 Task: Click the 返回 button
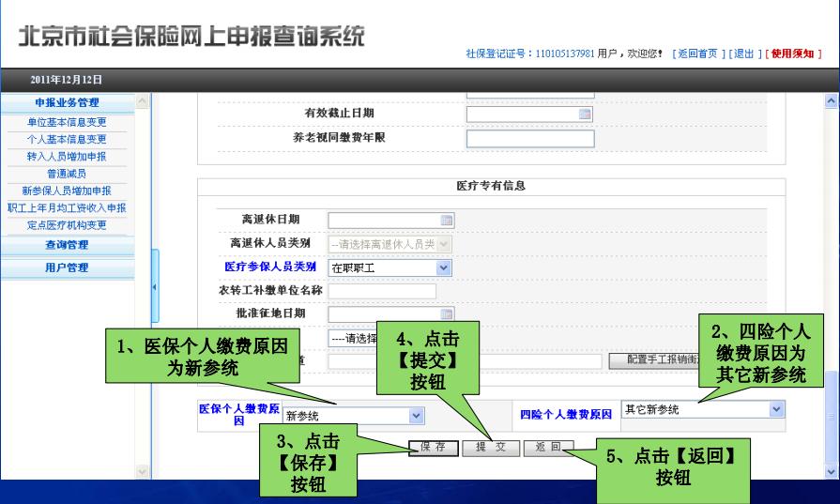[548, 448]
